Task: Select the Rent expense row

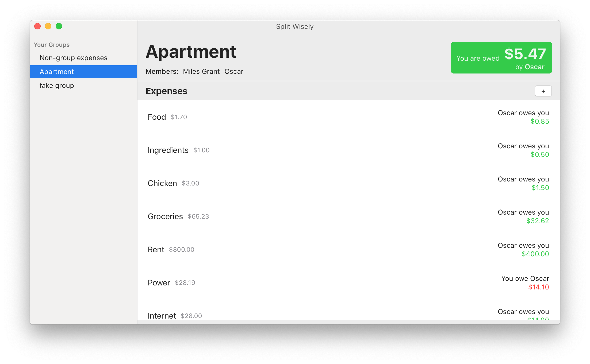Action: 156,250
